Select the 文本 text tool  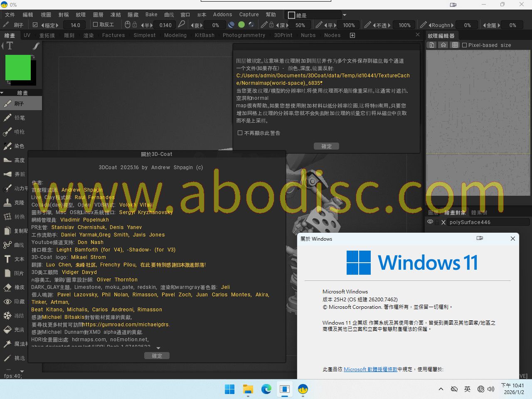[x=17, y=259]
